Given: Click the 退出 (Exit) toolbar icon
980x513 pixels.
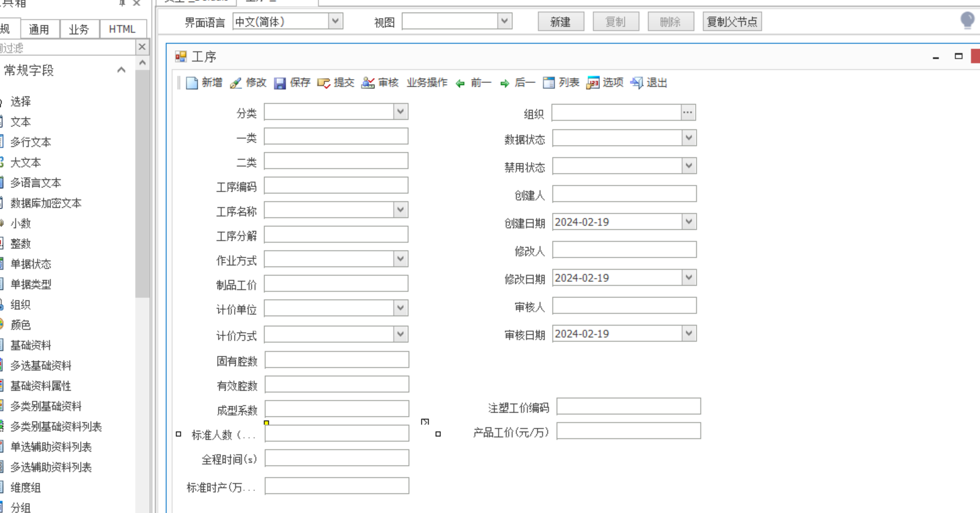Looking at the screenshot, I should pos(637,83).
